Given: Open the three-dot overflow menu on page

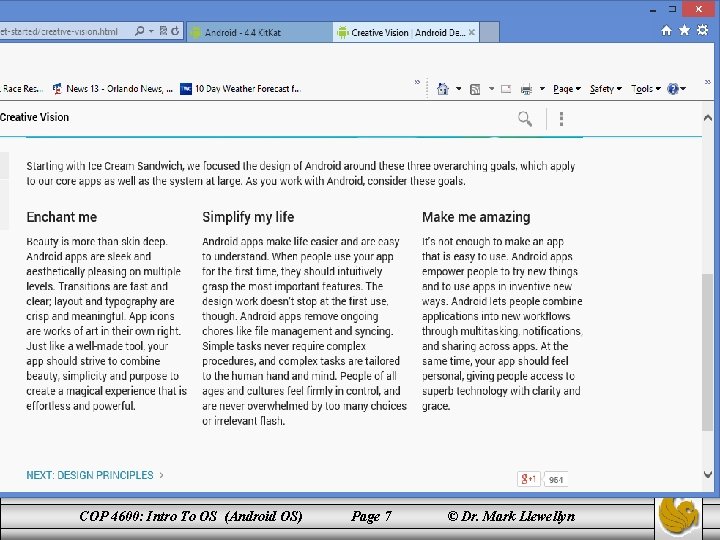Looking at the screenshot, I should [x=561, y=119].
